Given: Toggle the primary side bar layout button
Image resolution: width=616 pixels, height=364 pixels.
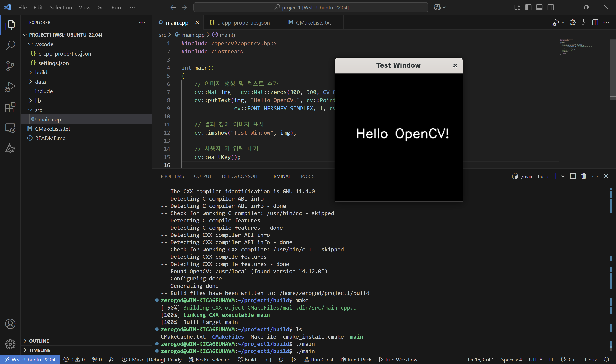Looking at the screenshot, I should click(528, 7).
